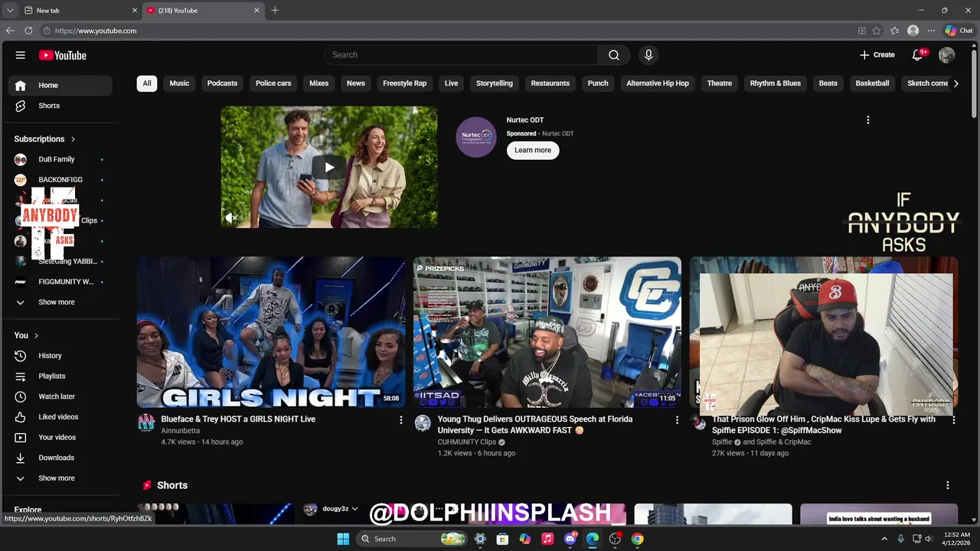980x551 pixels.
Task: Click the CUHMUNITY Clips channel avatar
Action: pos(423,423)
